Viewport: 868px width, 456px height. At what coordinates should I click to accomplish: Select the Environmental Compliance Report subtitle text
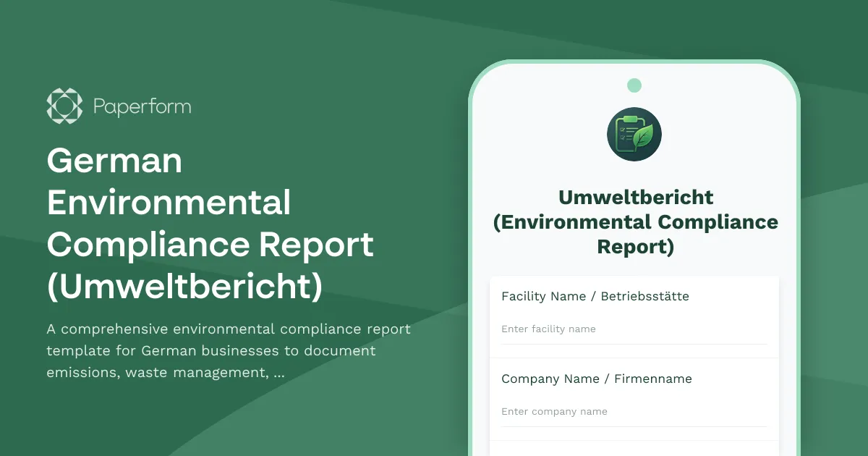pyautogui.click(x=635, y=234)
